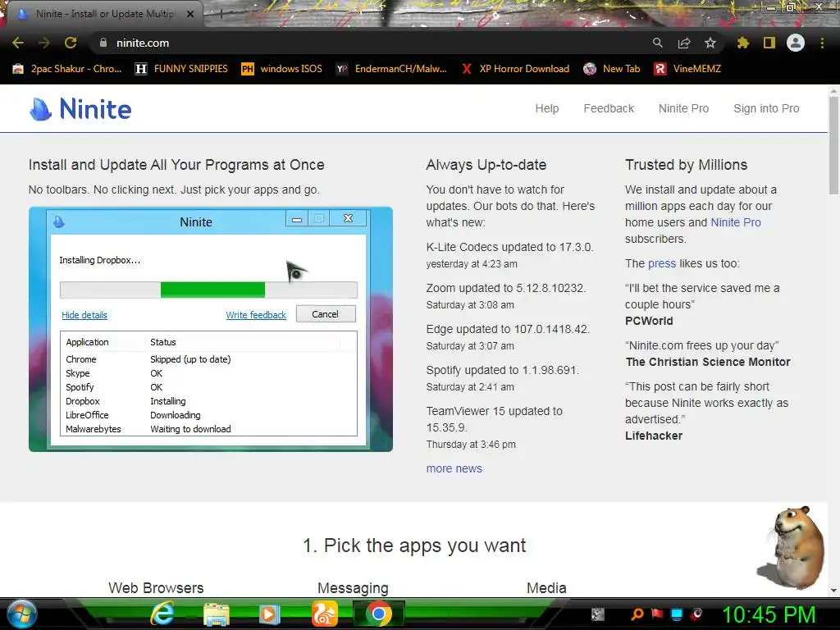Click the Chrome taskbar icon
Screen dimensions: 840x630
point(379,614)
